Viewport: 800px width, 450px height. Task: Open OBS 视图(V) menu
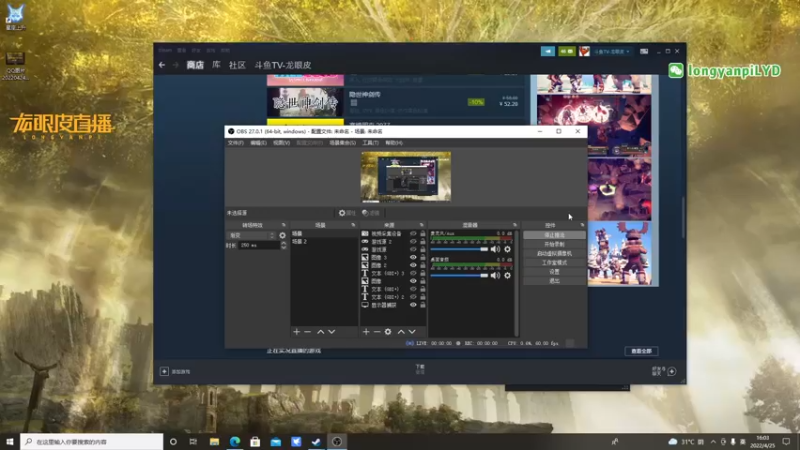tap(281, 143)
